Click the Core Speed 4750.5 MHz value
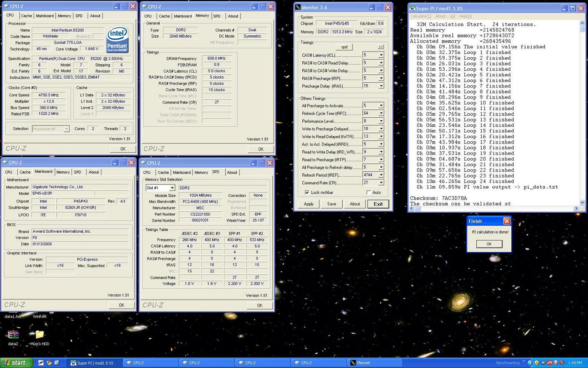This screenshot has width=588, height=368. point(48,95)
